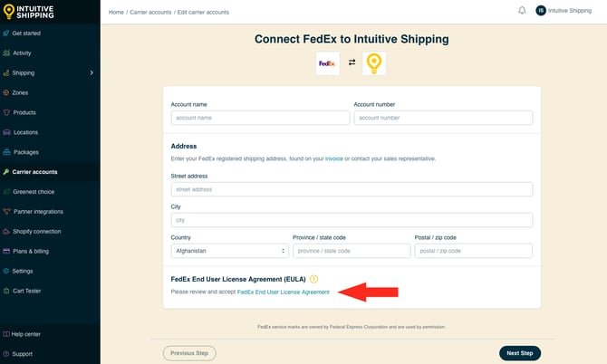Click the Shipping icon in sidebar

(6, 72)
